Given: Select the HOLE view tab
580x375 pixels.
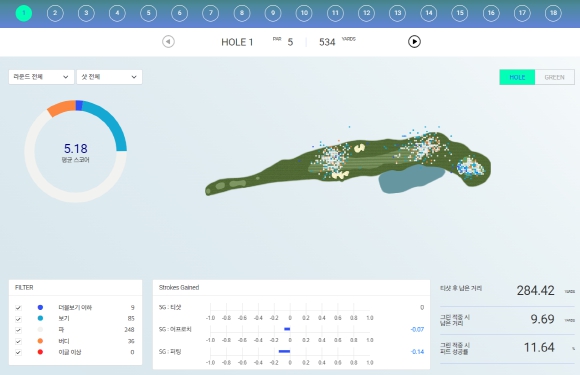Looking at the screenshot, I should [517, 77].
